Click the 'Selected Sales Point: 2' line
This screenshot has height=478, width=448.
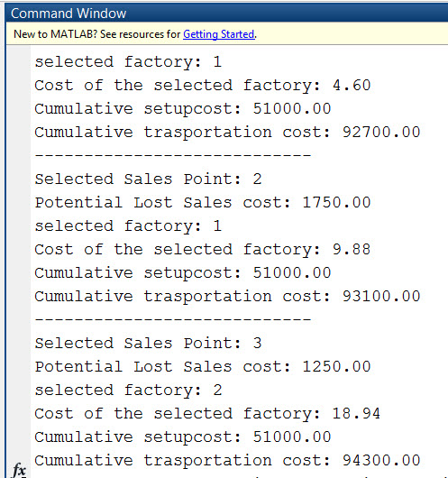pos(148,179)
